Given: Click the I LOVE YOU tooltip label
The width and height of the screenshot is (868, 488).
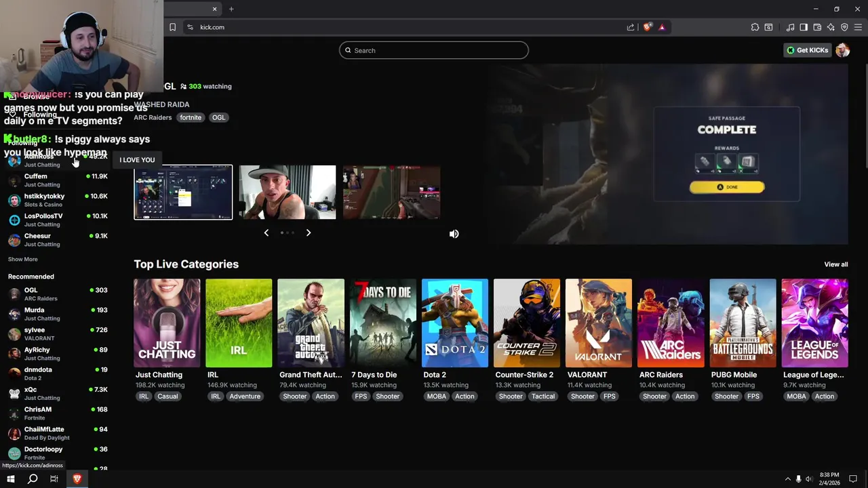Looking at the screenshot, I should tap(137, 160).
